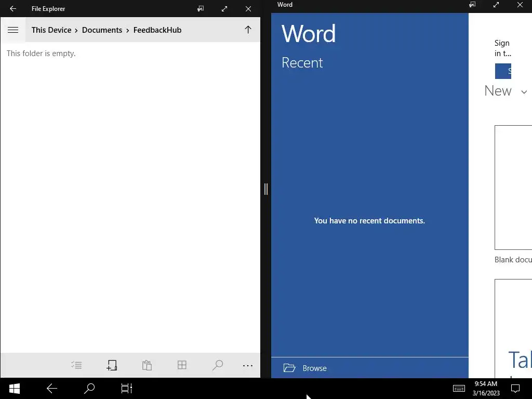Click This Device breadcrumb

click(x=51, y=30)
